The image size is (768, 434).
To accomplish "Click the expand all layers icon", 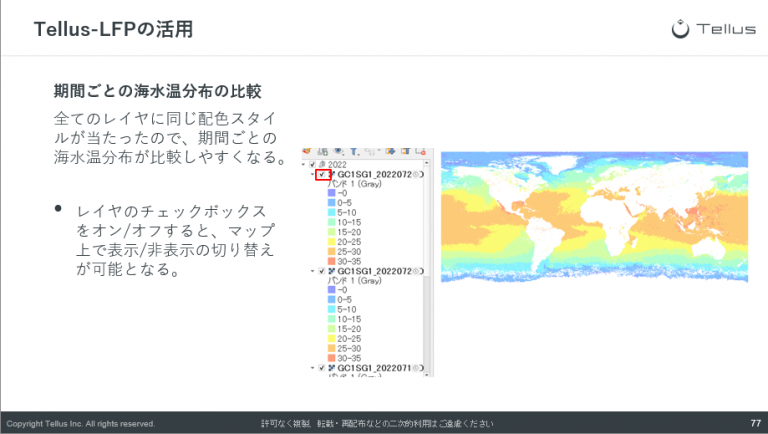I will pos(390,151).
